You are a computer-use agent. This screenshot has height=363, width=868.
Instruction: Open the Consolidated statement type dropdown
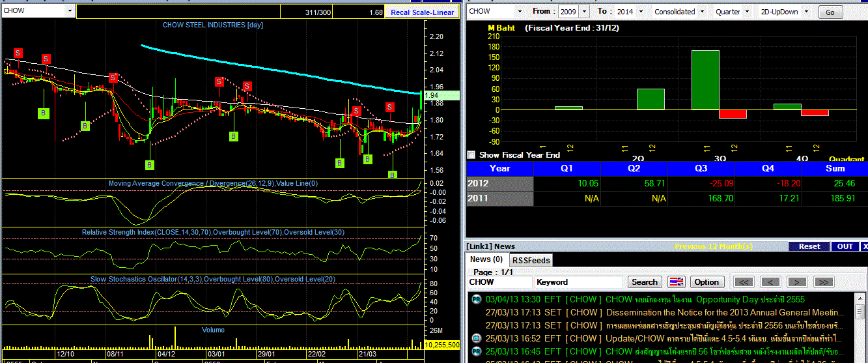pos(701,12)
